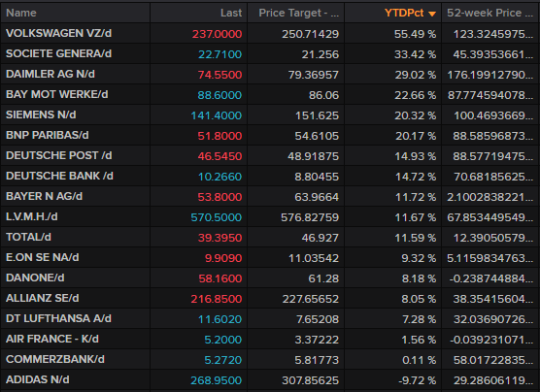Click Daimler last price 74.5500
The image size is (540, 392).
pyautogui.click(x=220, y=75)
